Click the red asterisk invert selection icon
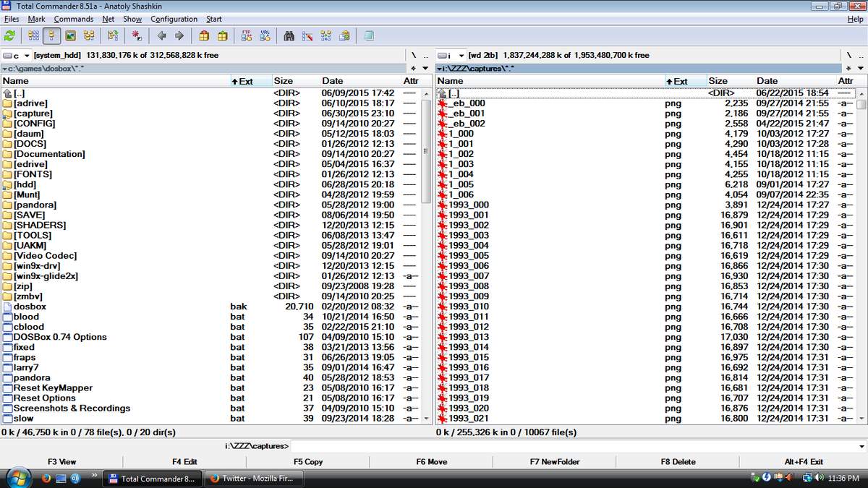868x488 pixels. point(137,35)
